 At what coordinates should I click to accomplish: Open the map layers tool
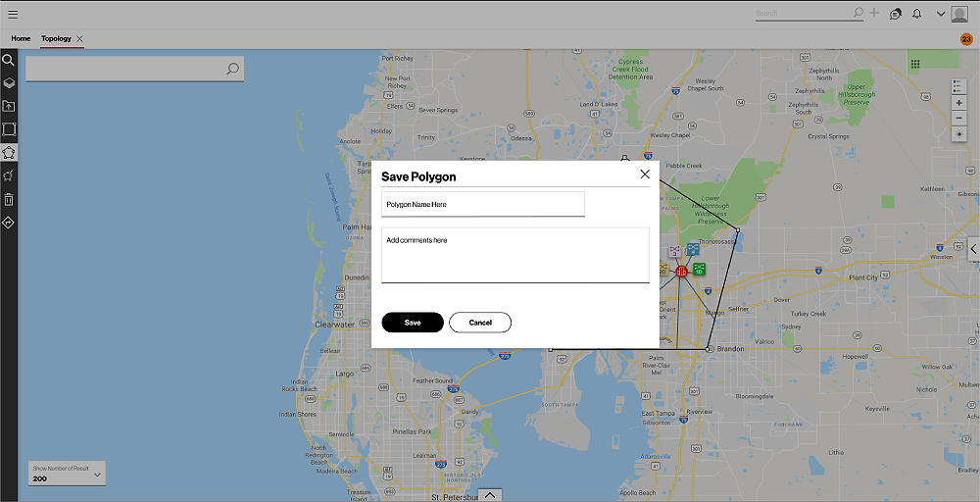point(8,83)
